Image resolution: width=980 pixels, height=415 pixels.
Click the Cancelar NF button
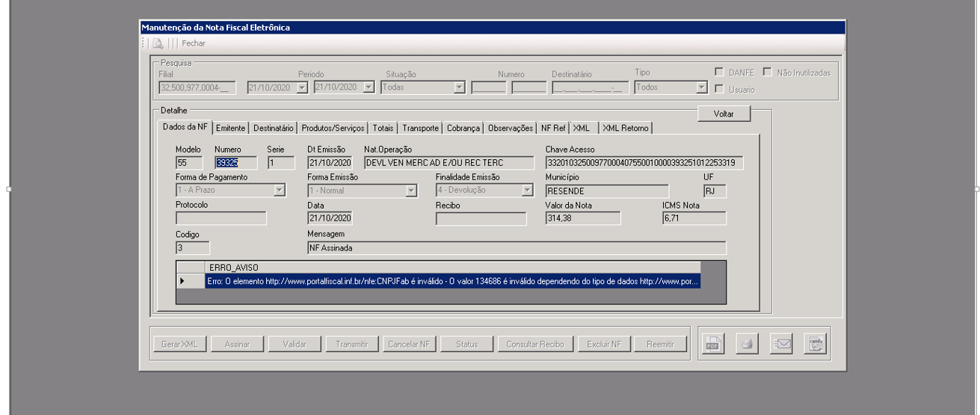point(410,344)
